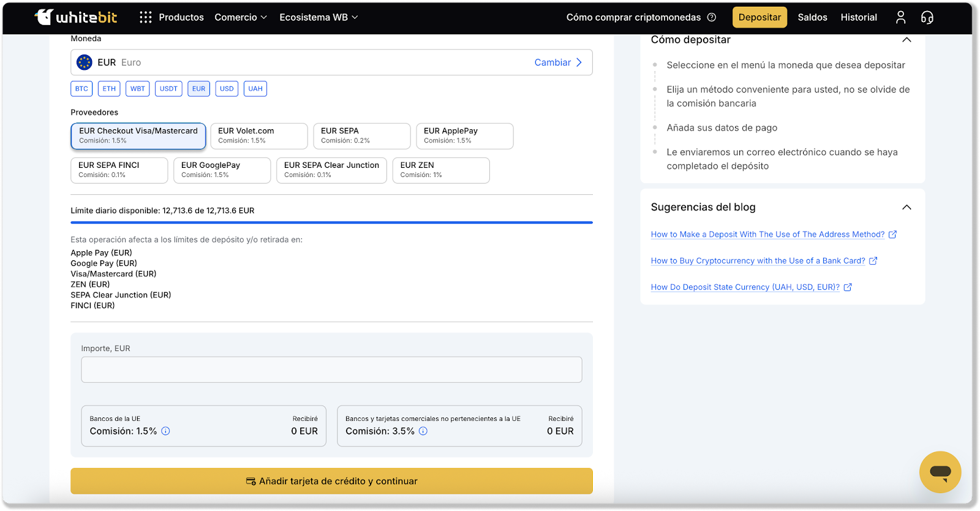Click 'Apple Pay (EUR)' in limits list
Image resolution: width=980 pixels, height=511 pixels.
pos(101,253)
